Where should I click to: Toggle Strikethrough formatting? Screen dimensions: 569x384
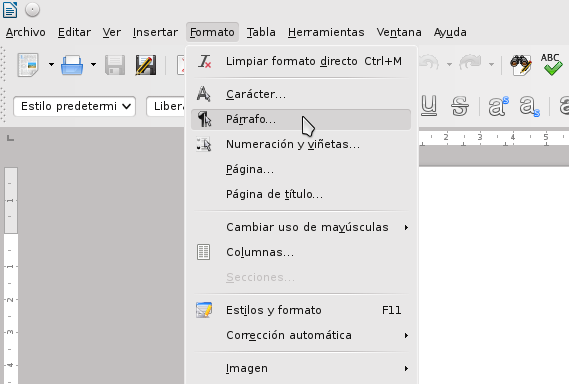click(459, 106)
